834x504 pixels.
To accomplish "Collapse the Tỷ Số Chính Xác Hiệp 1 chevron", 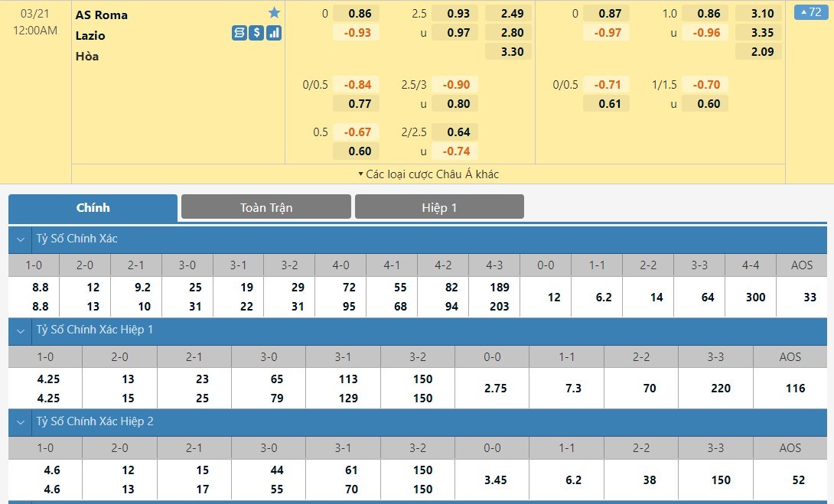I will click(x=21, y=330).
